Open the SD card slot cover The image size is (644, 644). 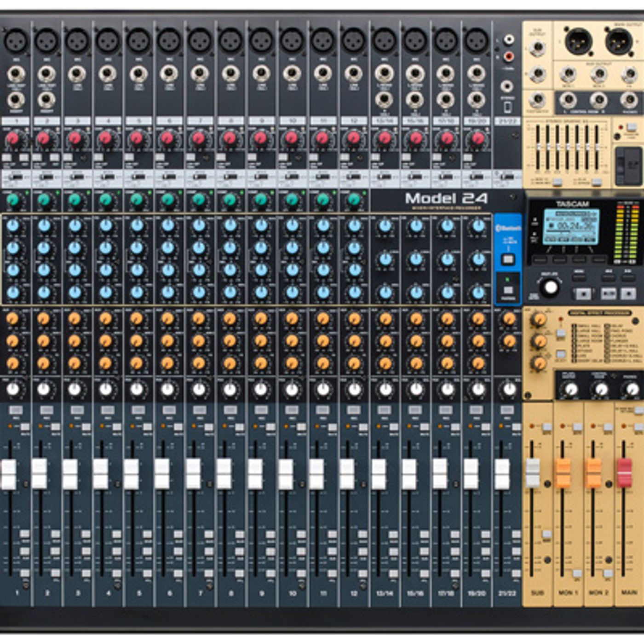point(628,166)
